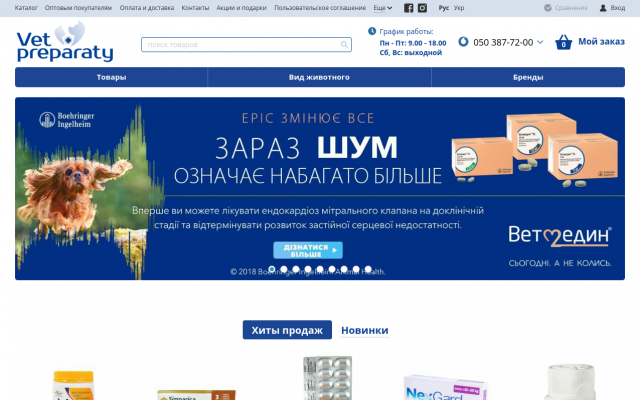Select the eighth banner slide dot
The image size is (640, 400).
(x=356, y=269)
